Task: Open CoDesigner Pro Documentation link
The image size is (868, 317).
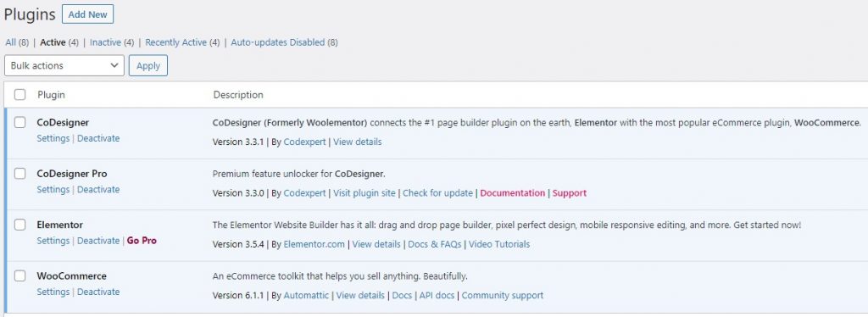Action: tap(513, 193)
